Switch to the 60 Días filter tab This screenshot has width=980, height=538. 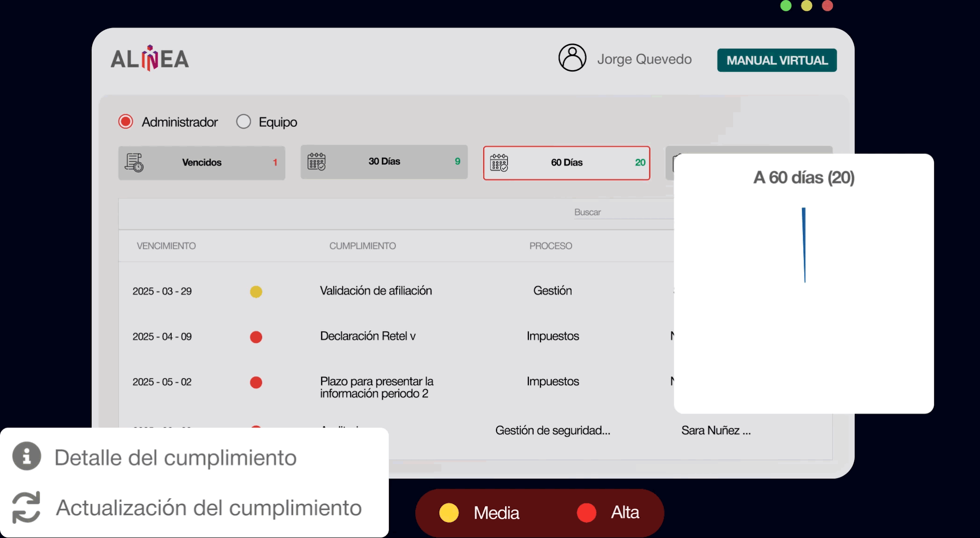click(x=566, y=163)
